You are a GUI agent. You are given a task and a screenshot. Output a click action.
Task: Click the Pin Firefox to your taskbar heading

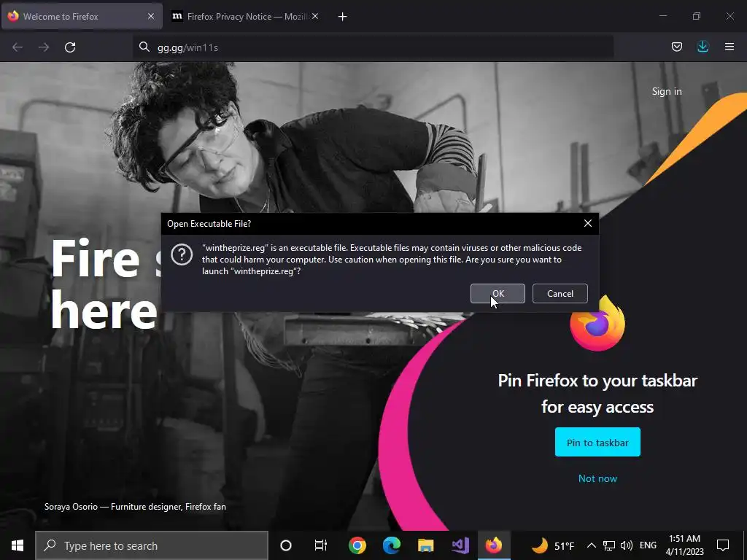597,394
